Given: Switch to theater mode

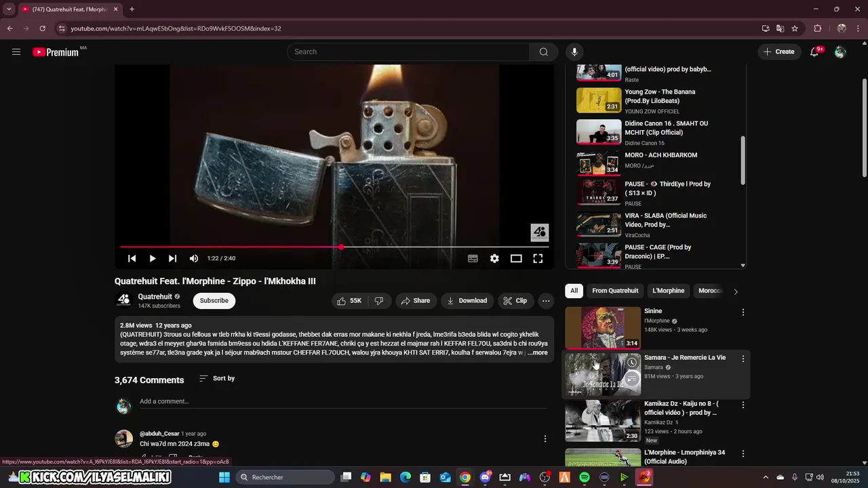Looking at the screenshot, I should click(516, 258).
